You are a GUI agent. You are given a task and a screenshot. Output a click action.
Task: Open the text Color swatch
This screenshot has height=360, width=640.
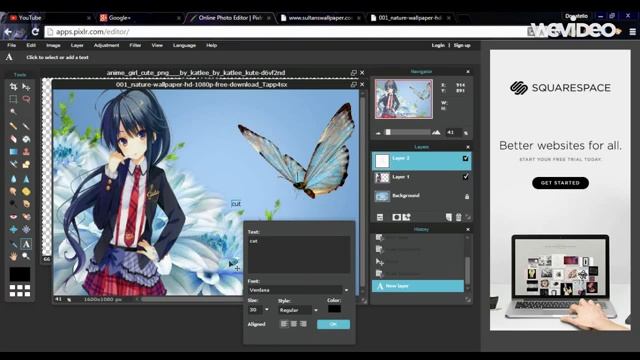click(x=334, y=309)
